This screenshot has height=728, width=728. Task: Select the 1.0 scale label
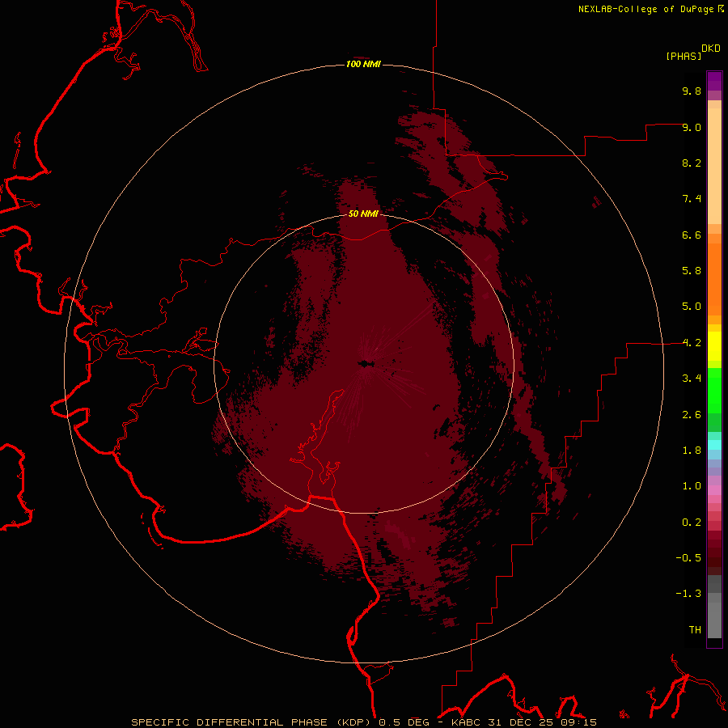click(x=692, y=486)
